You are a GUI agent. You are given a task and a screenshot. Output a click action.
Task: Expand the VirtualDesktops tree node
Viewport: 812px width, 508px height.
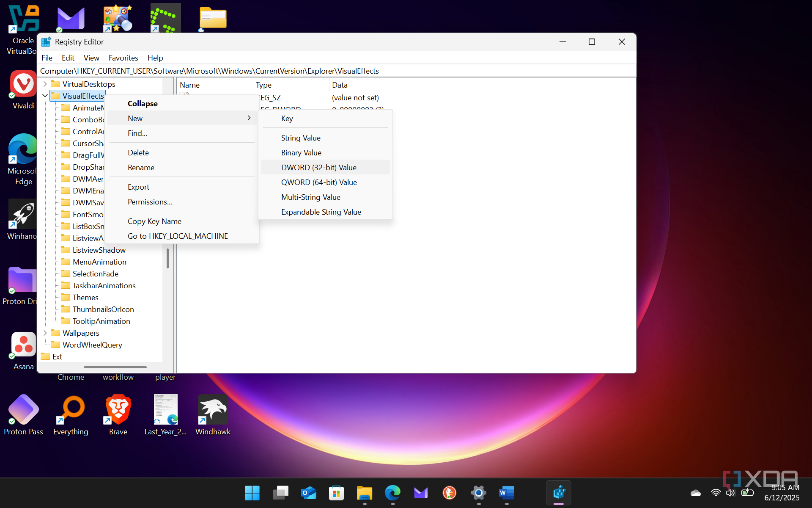(x=45, y=84)
